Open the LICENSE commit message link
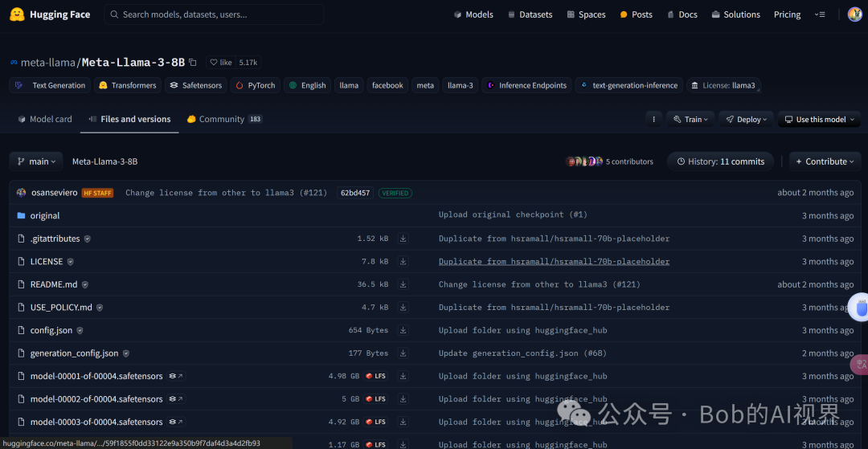The image size is (868, 449). point(554,262)
